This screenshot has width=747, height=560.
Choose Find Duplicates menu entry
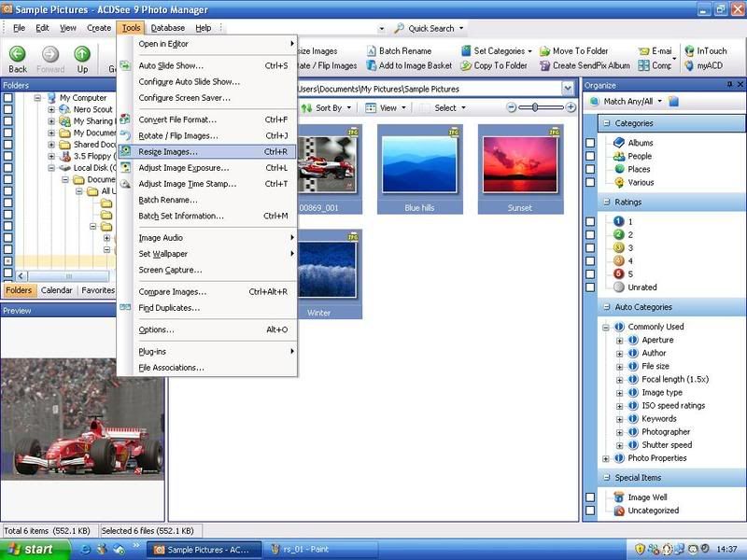pos(207,308)
